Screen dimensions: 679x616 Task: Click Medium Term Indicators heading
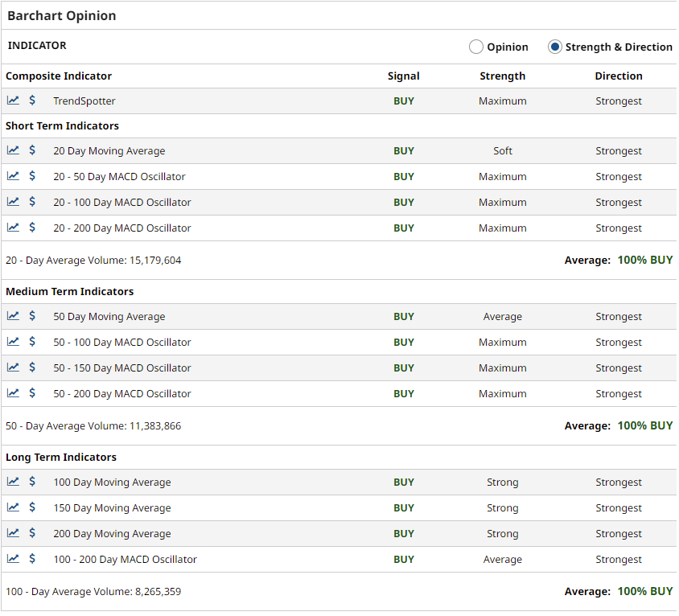pyautogui.click(x=69, y=292)
